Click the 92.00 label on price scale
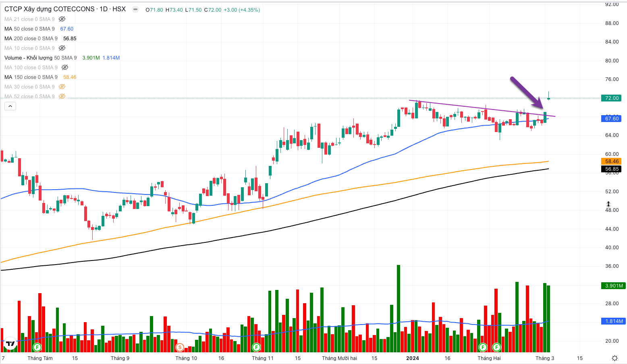This screenshot has height=364, width=627. click(612, 4)
